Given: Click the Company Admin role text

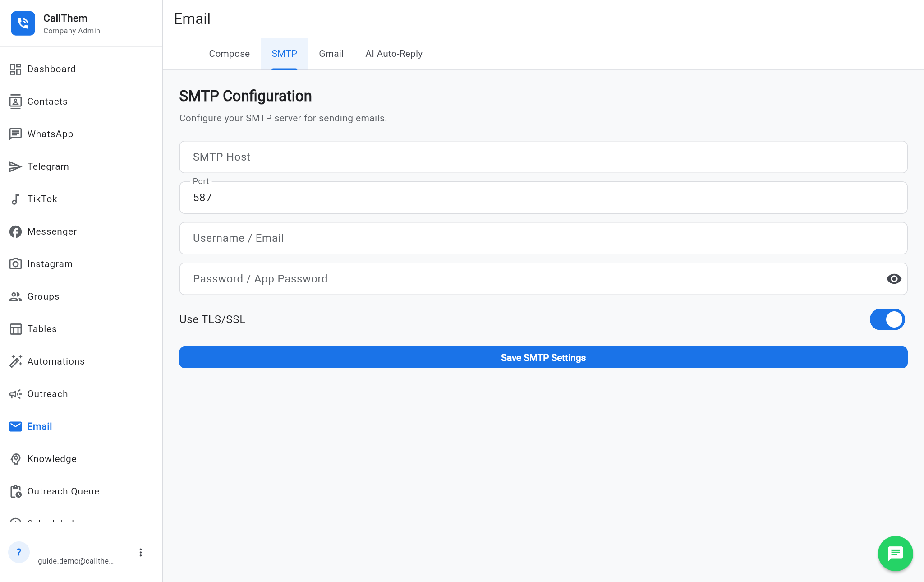Looking at the screenshot, I should tap(72, 31).
